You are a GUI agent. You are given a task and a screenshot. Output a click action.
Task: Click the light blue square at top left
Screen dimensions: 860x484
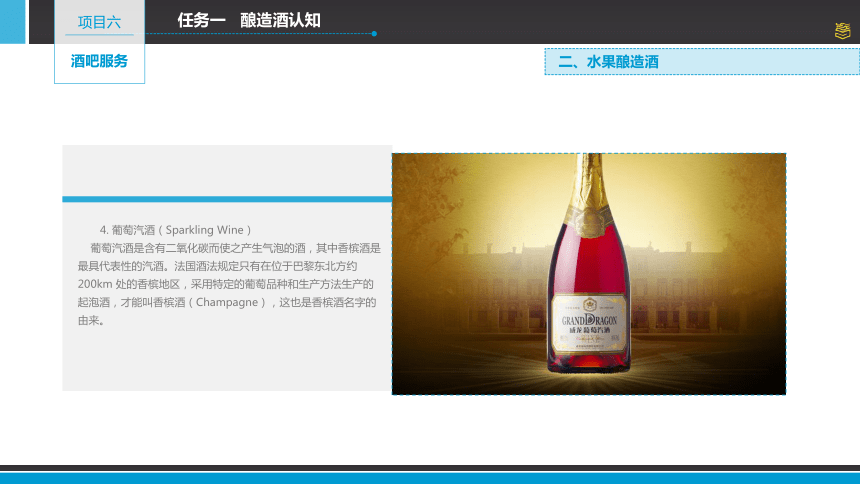click(13, 21)
